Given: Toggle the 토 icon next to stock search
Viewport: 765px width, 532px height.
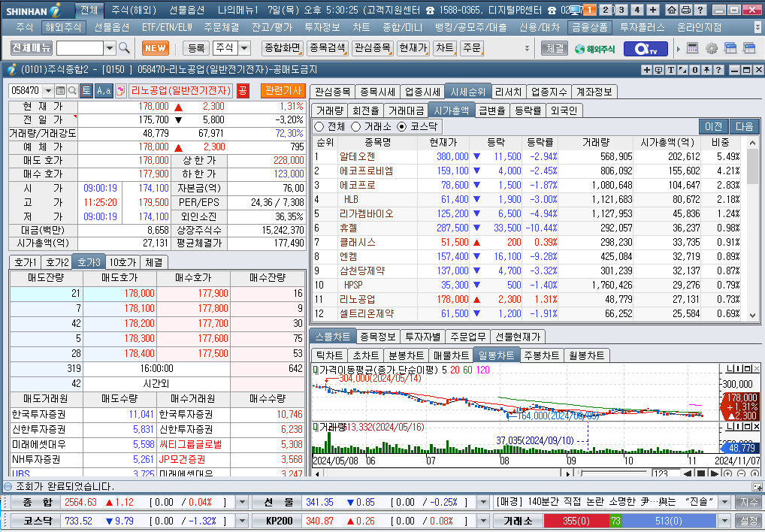Looking at the screenshot, I should tap(86, 90).
